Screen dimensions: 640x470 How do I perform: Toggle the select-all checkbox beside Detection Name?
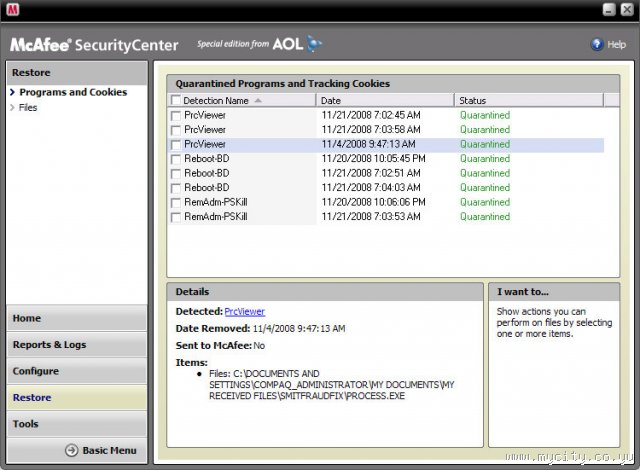click(176, 100)
